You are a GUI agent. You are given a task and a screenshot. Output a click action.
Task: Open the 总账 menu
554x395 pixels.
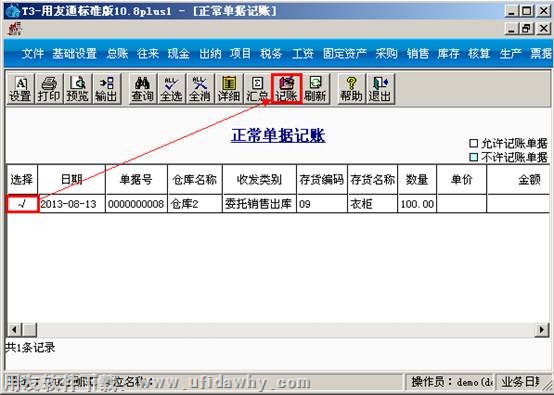[x=117, y=54]
